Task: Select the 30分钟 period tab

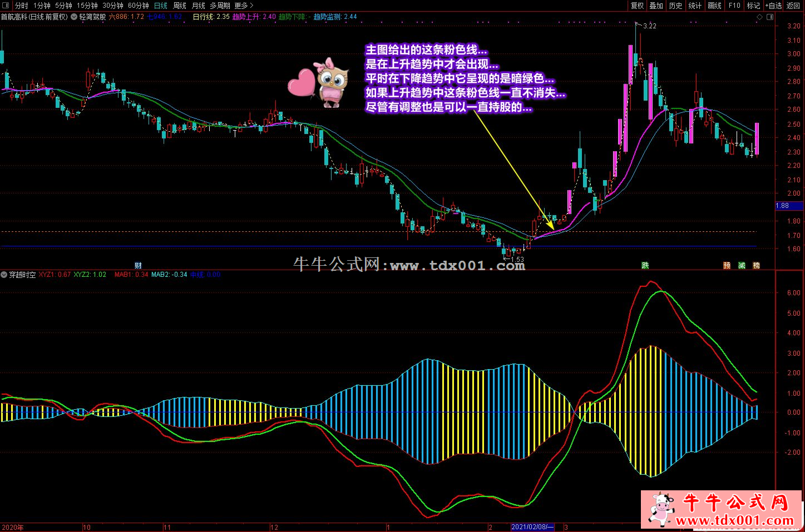Action: tap(113, 6)
